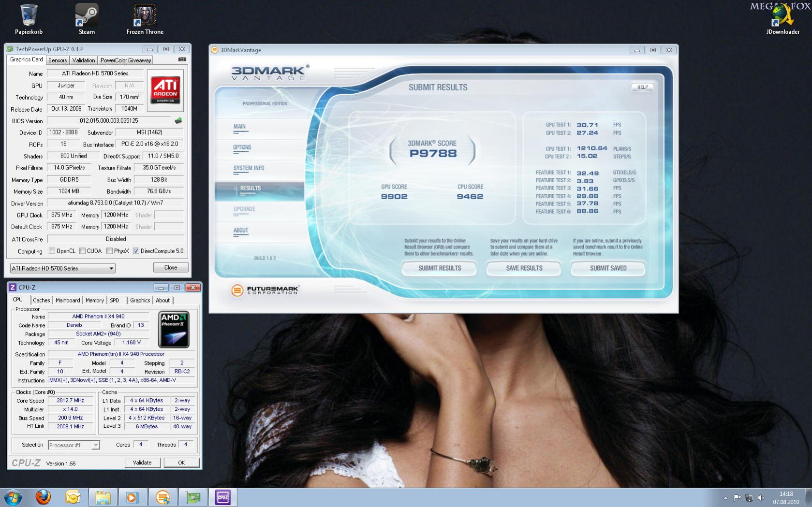The image size is (812, 507).
Task: Click the BIOS Version field in GPU-Z
Action: (109, 121)
